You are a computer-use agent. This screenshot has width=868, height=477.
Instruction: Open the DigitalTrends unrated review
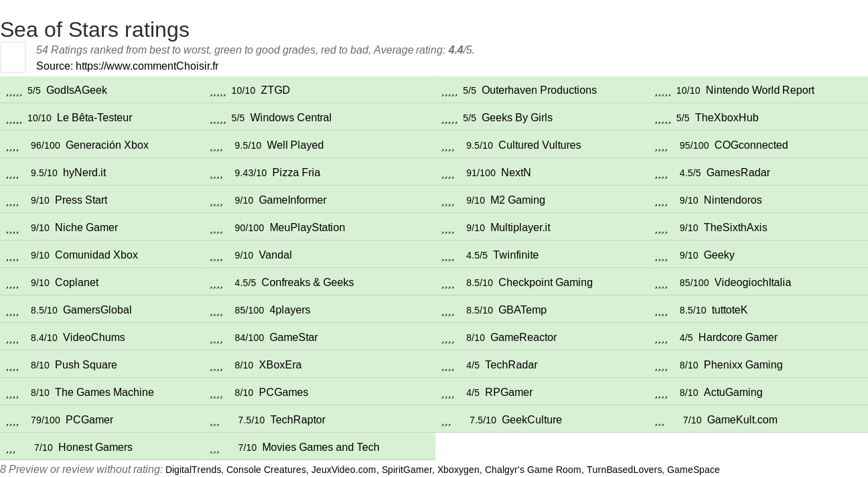click(x=193, y=470)
